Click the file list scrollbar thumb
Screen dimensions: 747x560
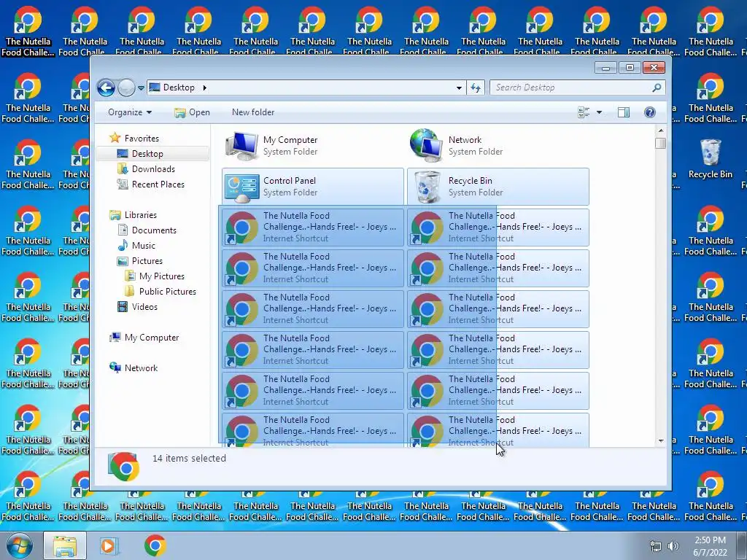pyautogui.click(x=660, y=143)
